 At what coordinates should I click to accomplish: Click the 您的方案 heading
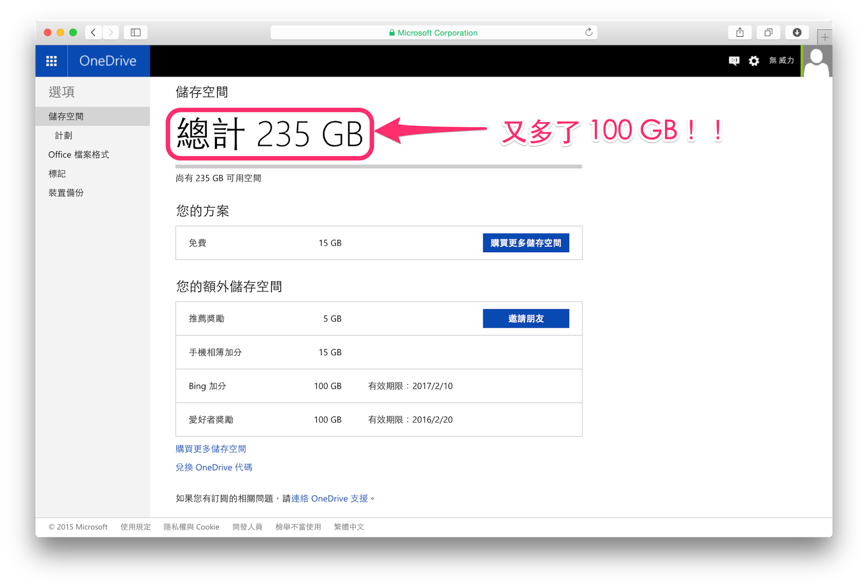202,210
